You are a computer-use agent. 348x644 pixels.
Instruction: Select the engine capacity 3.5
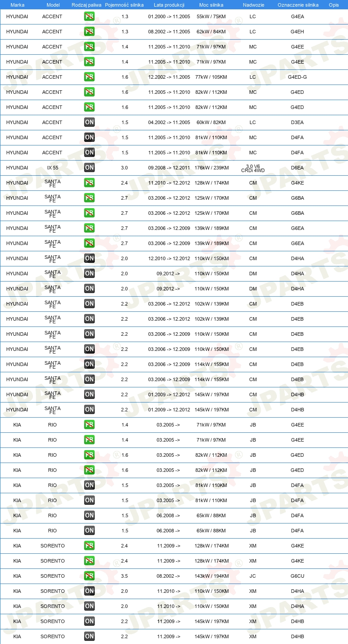pos(124,576)
